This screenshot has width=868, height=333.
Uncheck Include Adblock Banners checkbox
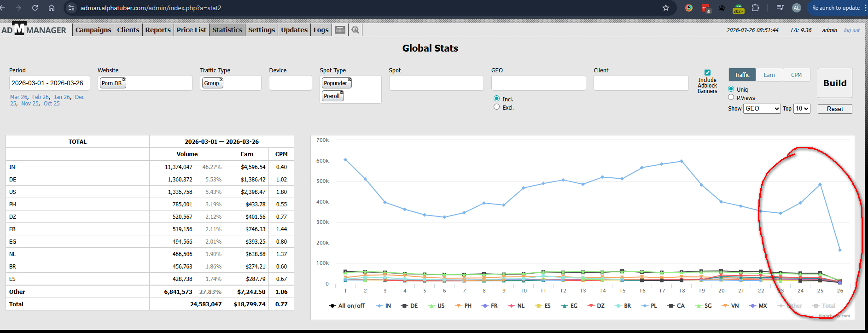pyautogui.click(x=707, y=72)
